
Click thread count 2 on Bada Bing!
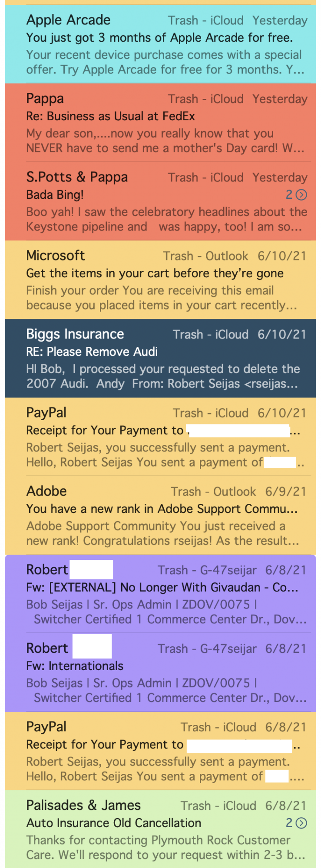click(x=289, y=195)
